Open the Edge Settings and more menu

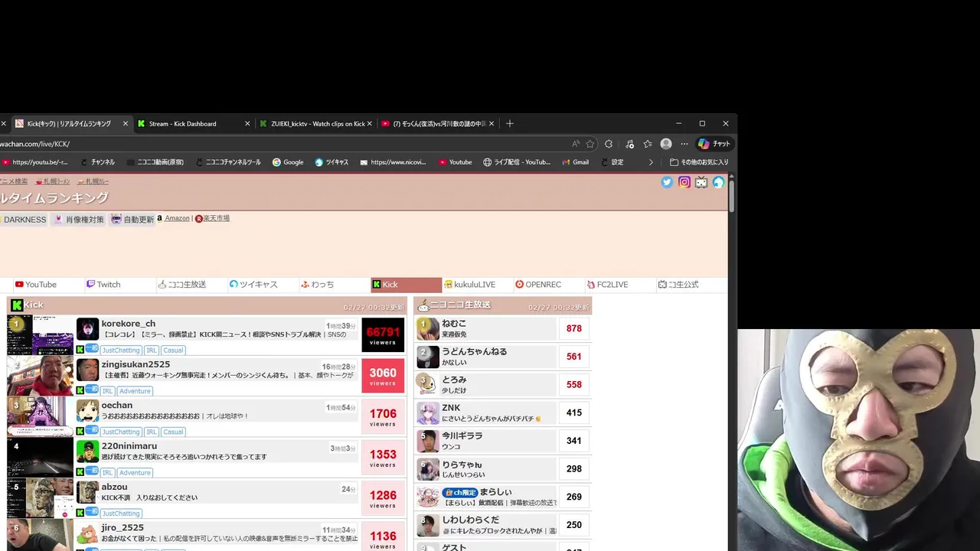click(684, 144)
